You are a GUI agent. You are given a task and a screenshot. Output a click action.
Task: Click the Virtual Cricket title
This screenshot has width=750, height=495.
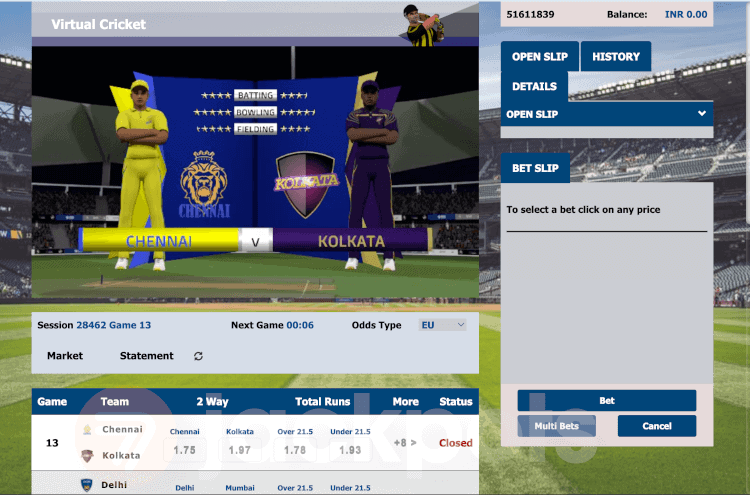tap(99, 24)
